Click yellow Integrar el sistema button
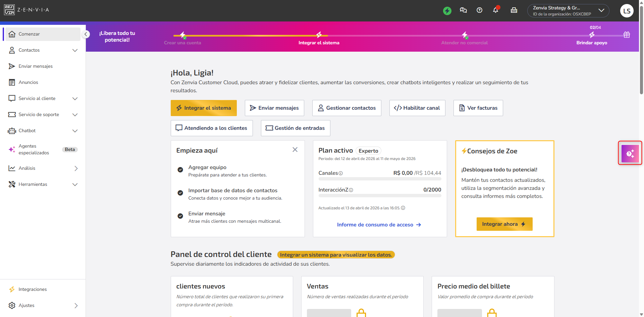 click(204, 108)
